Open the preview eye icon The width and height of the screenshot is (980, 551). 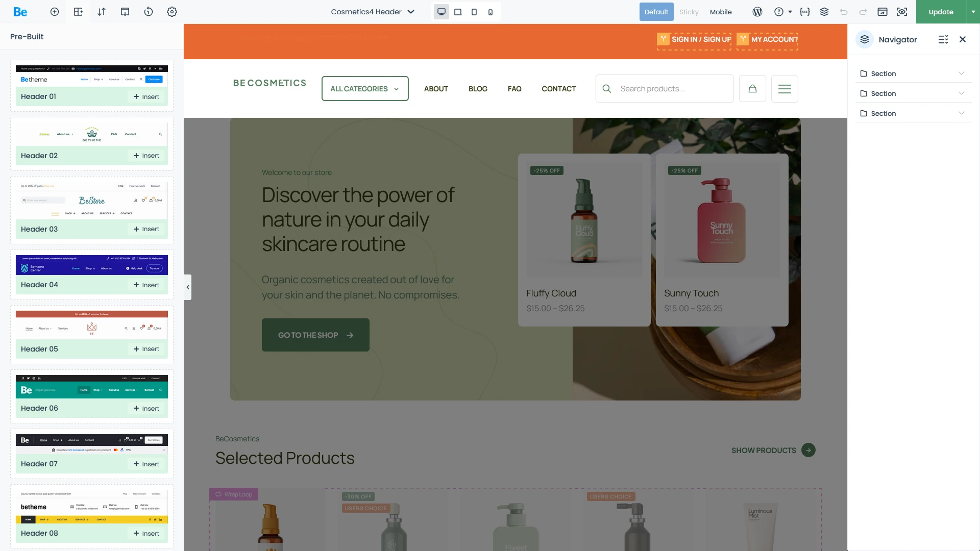coord(902,11)
